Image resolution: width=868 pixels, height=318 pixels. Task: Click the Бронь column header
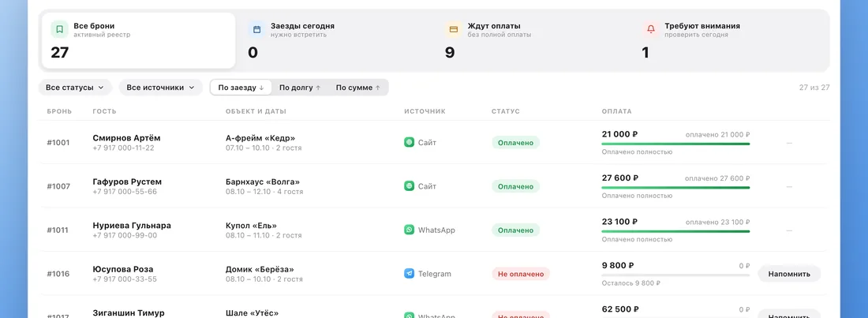59,111
